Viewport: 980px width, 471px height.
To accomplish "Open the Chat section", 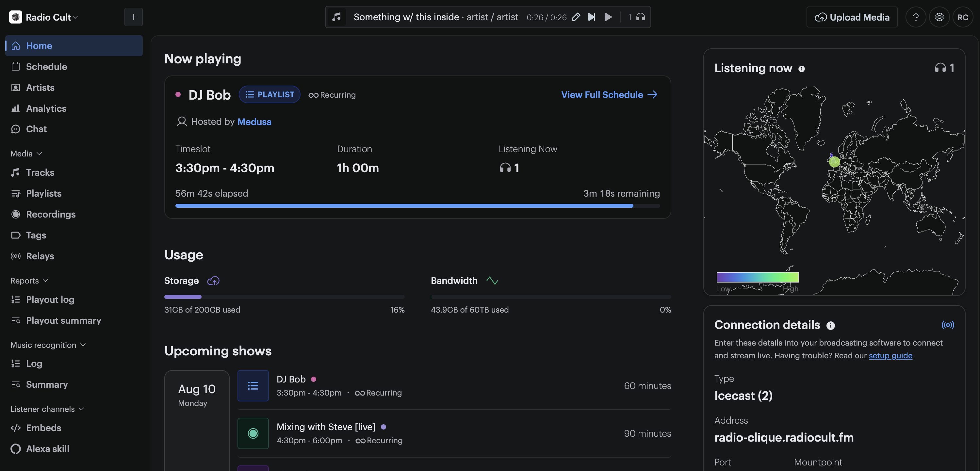I will 74,129.
